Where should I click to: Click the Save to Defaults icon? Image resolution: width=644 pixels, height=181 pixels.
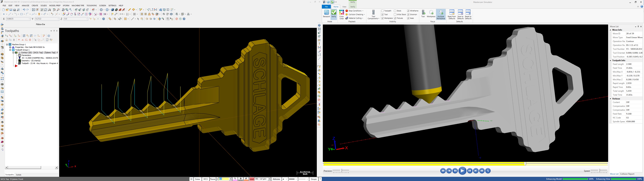460,14
